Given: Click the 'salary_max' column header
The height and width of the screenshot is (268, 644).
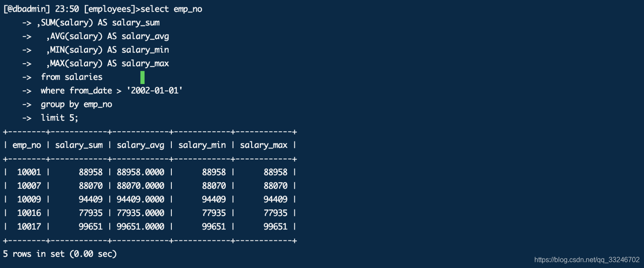Looking at the screenshot, I should tap(264, 145).
